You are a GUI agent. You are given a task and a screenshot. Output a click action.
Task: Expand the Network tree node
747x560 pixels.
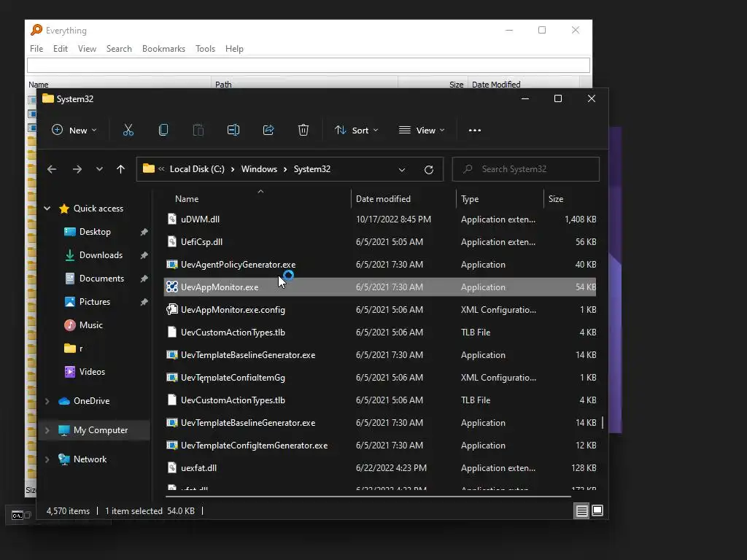[47, 459]
